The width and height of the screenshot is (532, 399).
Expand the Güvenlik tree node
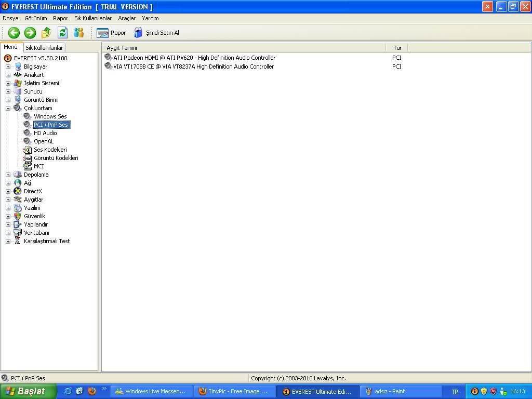tap(8, 216)
